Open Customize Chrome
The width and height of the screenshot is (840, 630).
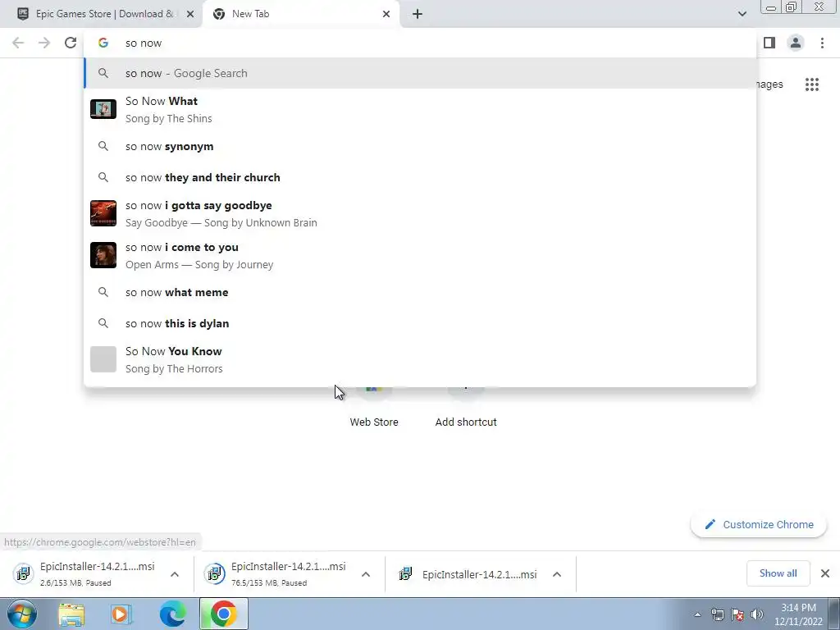tap(759, 524)
